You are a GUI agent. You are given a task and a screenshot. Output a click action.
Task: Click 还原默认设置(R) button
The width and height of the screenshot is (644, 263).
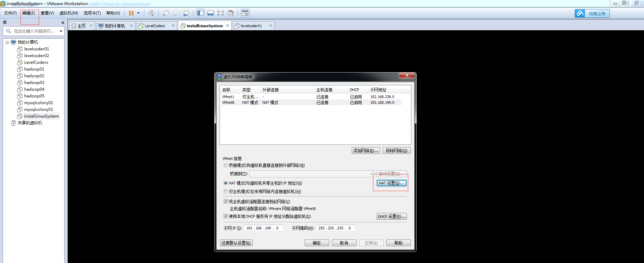[x=236, y=243]
